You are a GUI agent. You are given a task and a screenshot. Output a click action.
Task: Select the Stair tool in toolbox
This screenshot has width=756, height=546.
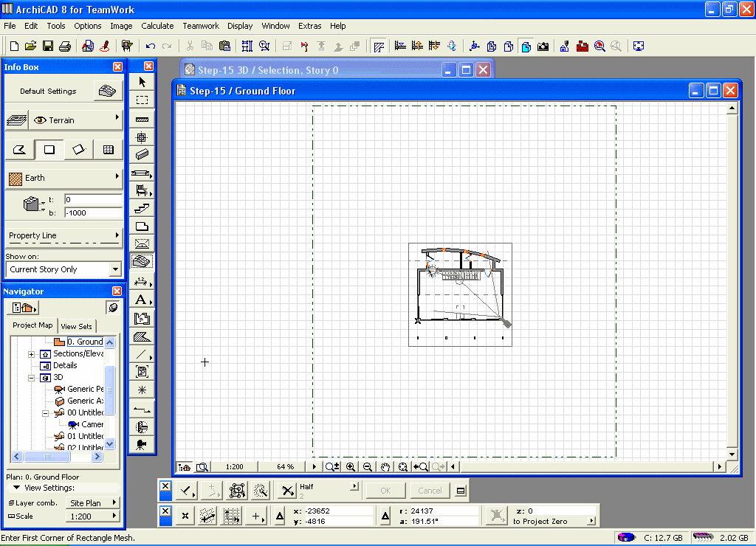click(x=142, y=209)
